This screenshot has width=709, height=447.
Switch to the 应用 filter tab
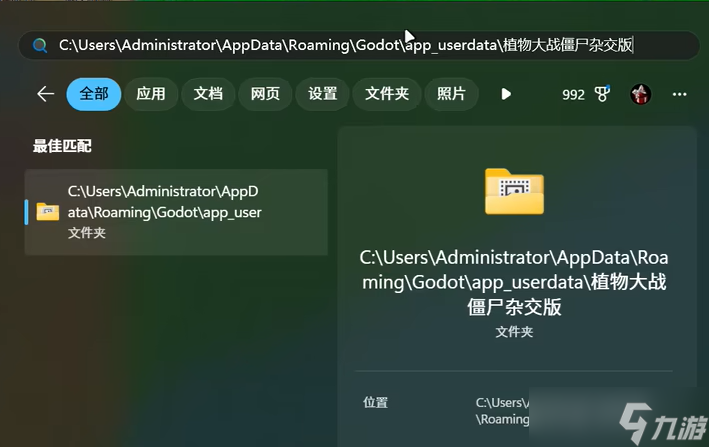pos(151,94)
